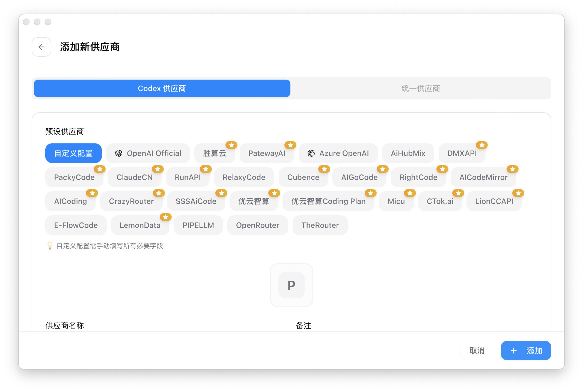Image resolution: width=583 pixels, height=392 pixels.
Task: Pick the PatewayAI preset
Action: tap(267, 153)
